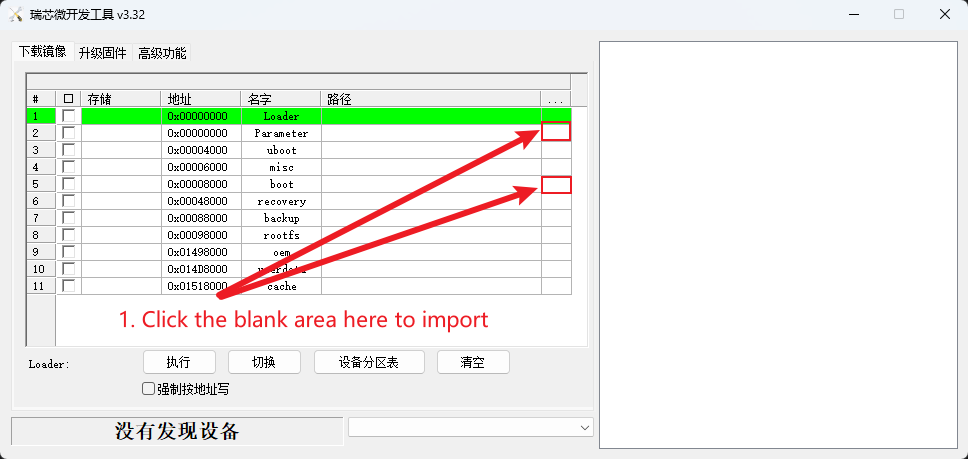Close the 瑞芯微开发工具 window
This screenshot has width=968, height=459.
[945, 14]
